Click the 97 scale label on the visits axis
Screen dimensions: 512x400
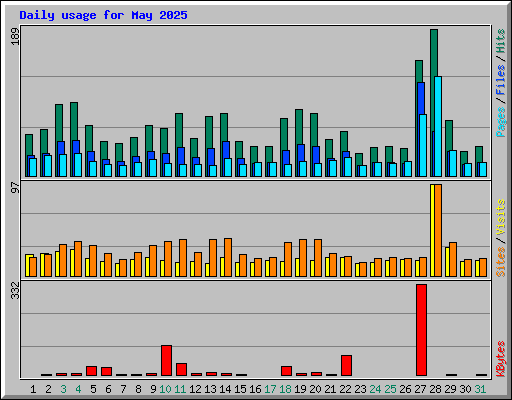(15, 187)
